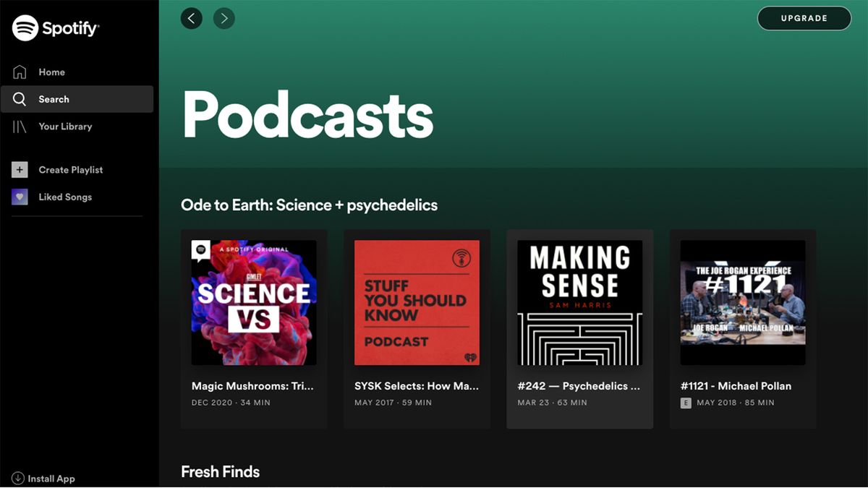Select Your Library in the sidebar menu

(x=65, y=126)
